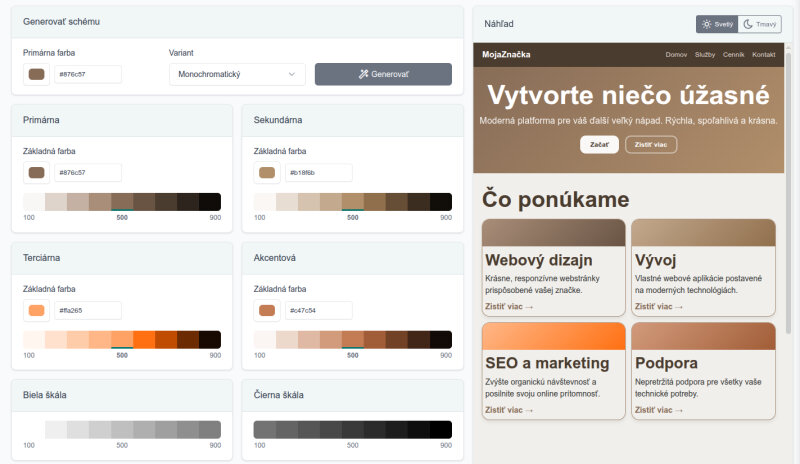Select the 500 shade in the Primárna scale
The image size is (800, 464).
[122, 202]
